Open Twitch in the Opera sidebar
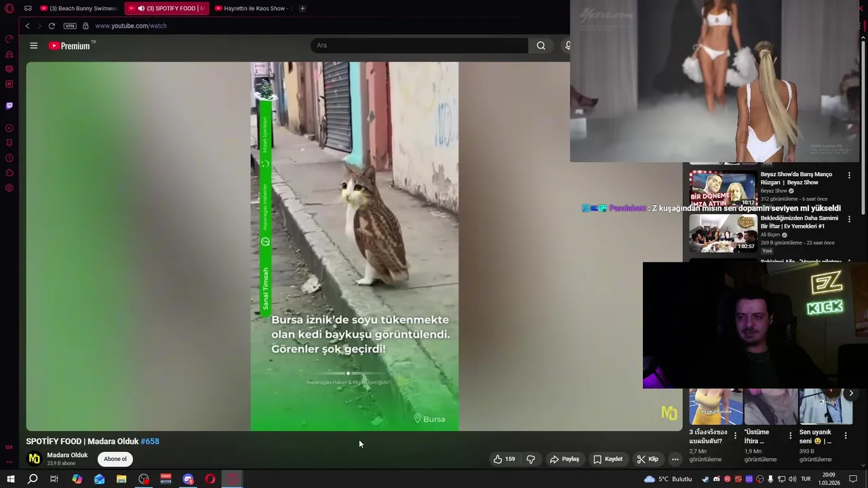The height and width of the screenshot is (488, 868). [9, 106]
